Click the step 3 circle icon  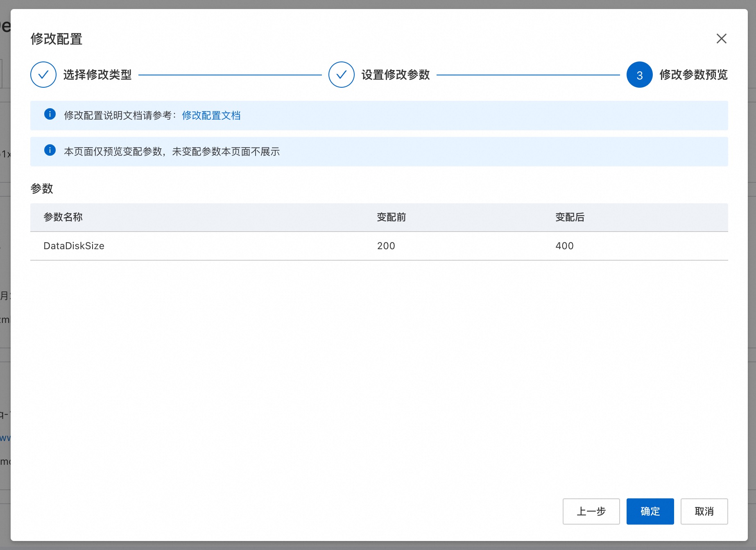coord(639,75)
